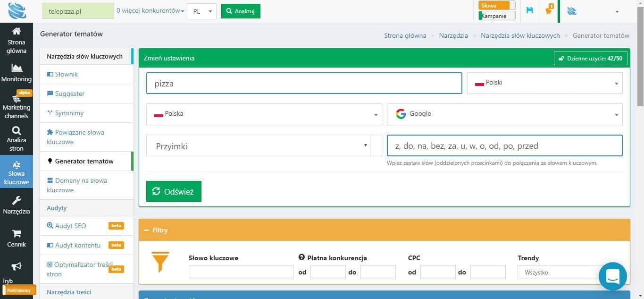Open the blue chat support bubble
The height and width of the screenshot is (299, 644).
coord(612,276)
